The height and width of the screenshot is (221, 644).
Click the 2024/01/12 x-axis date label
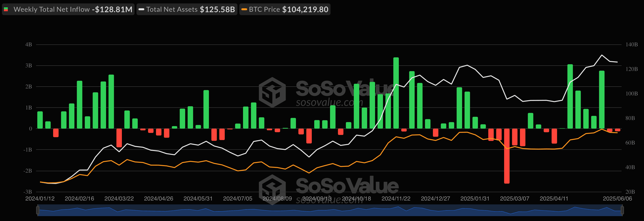[40, 199]
